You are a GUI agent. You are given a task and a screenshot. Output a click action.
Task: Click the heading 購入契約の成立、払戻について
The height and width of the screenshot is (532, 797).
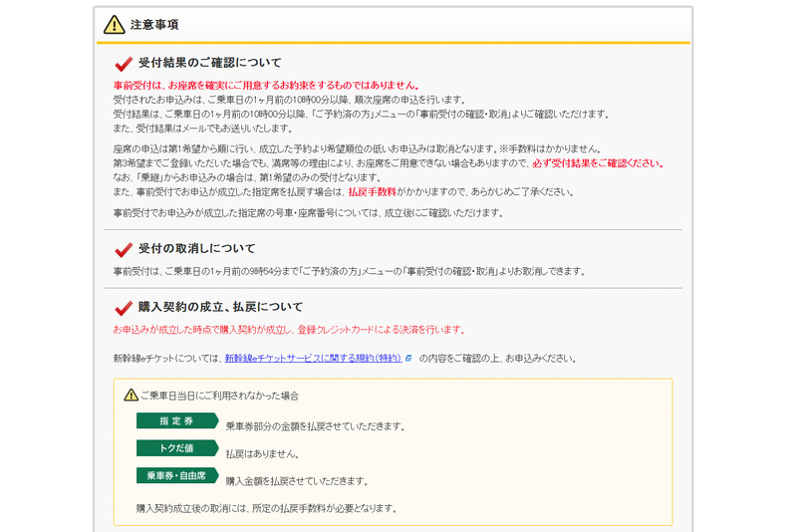point(220,307)
